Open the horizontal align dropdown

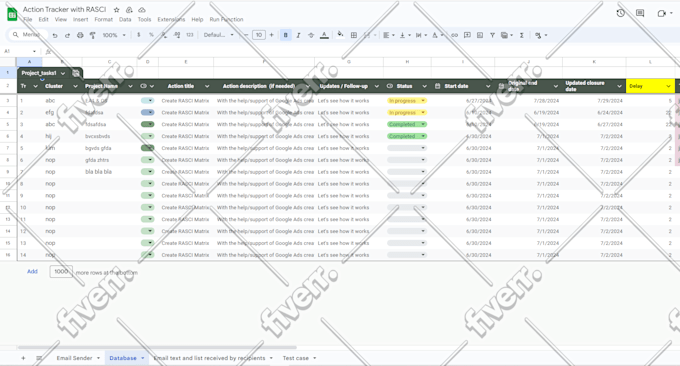pos(389,35)
